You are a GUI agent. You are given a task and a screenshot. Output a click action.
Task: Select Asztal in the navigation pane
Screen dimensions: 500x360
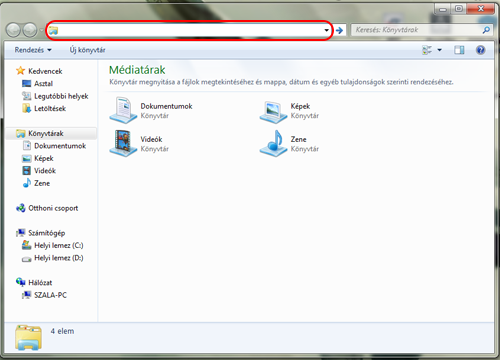43,84
